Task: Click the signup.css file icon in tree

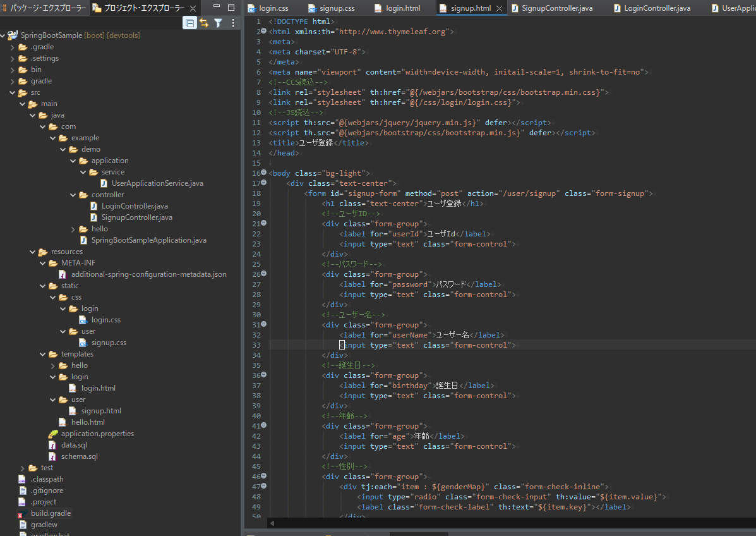Action: (x=83, y=343)
